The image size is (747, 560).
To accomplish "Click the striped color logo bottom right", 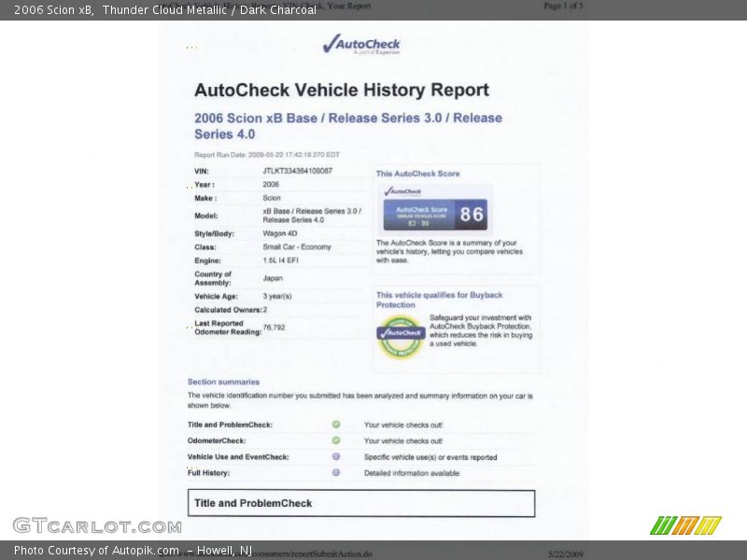I will coord(685,525).
